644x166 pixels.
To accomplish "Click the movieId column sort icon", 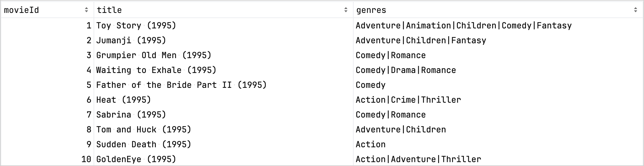I will pyautogui.click(x=86, y=10).
